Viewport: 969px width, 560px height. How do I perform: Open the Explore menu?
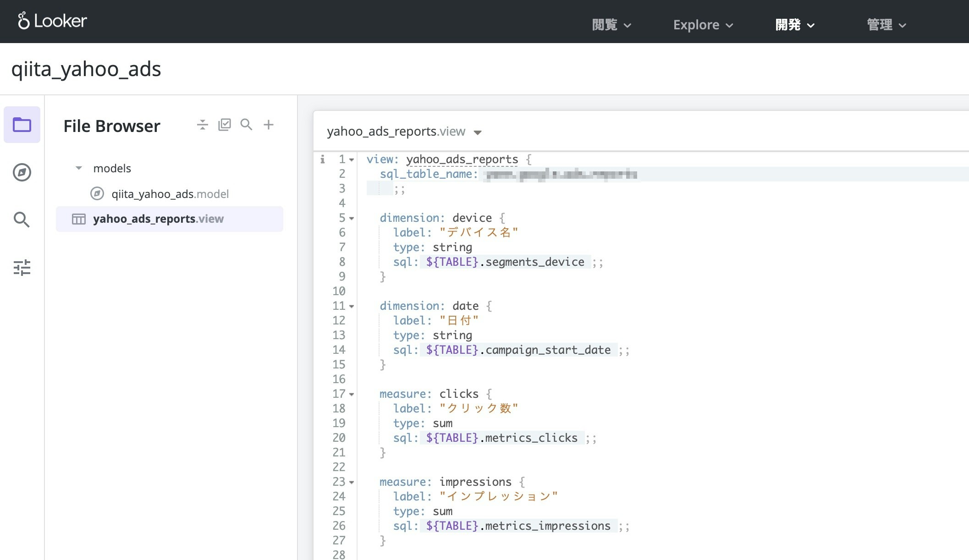(x=703, y=25)
